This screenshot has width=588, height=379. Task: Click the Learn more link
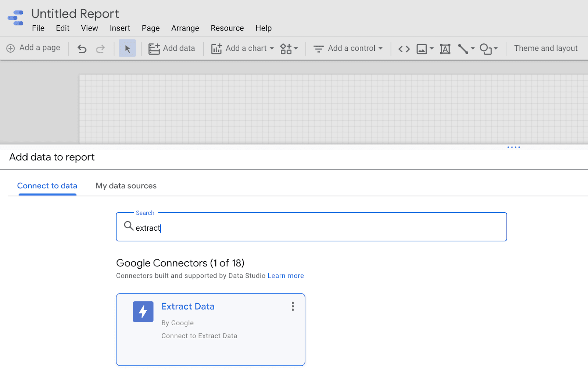pos(286,275)
